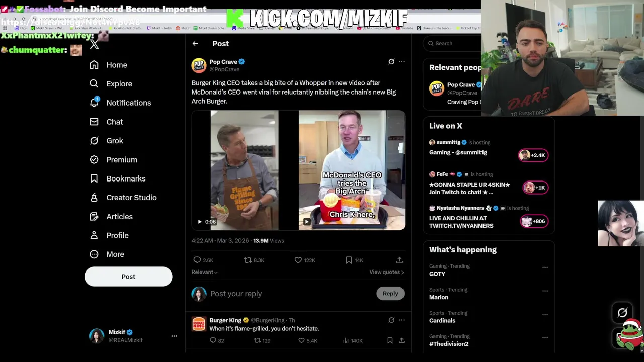Click reply icon with 2.6K count
Viewport: 644px width, 362px height.
197,260
